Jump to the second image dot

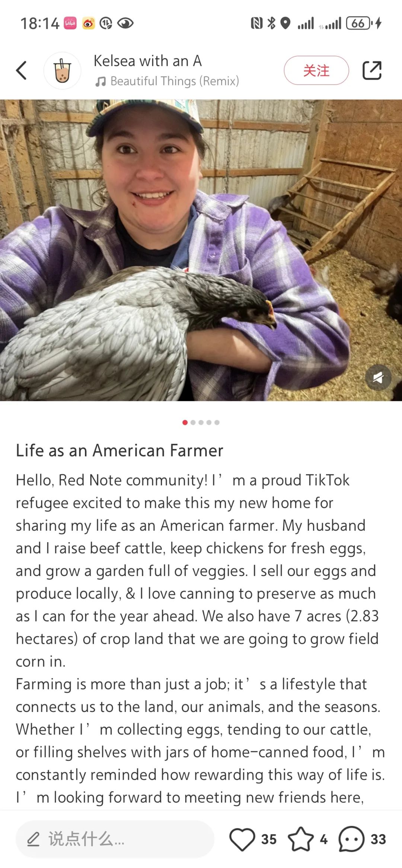tap(193, 422)
